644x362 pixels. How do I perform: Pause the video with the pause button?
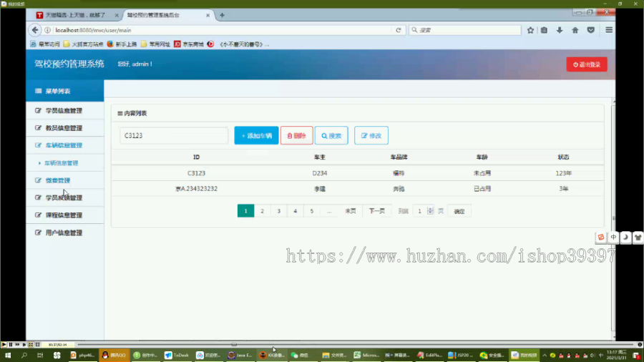tap(11, 345)
